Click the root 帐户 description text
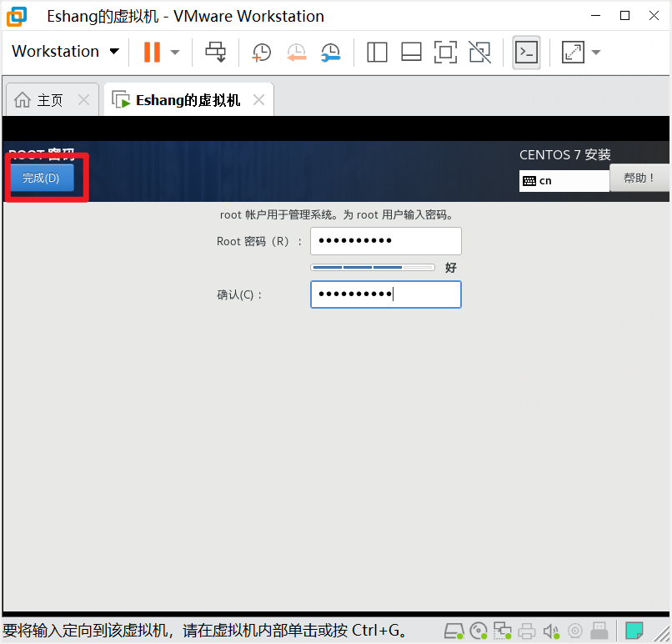The image size is (672, 644). (337, 215)
